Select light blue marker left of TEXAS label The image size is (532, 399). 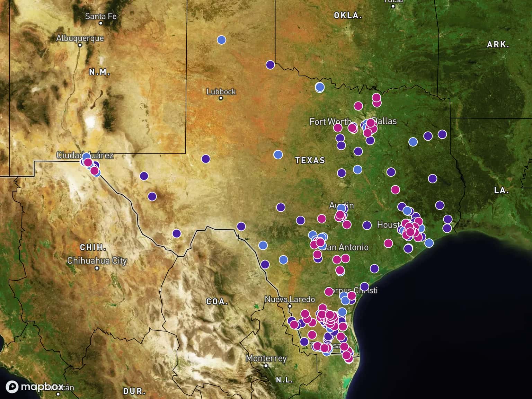278,154
